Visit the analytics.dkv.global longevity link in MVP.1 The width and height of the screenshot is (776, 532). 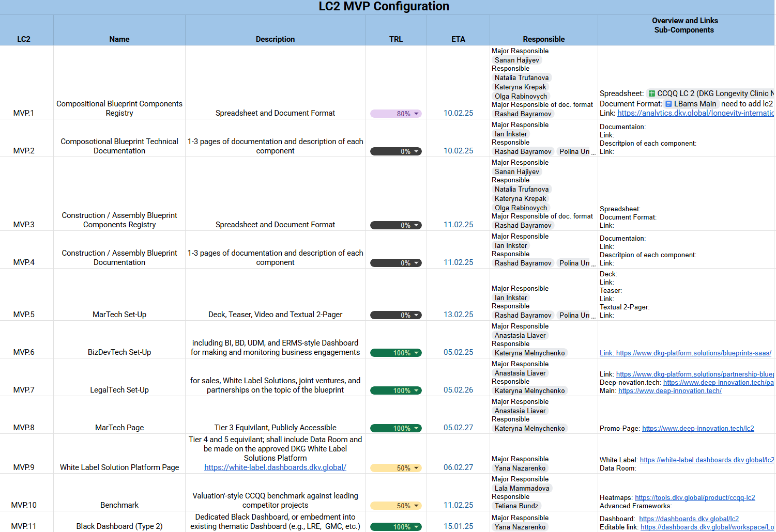[695, 113]
